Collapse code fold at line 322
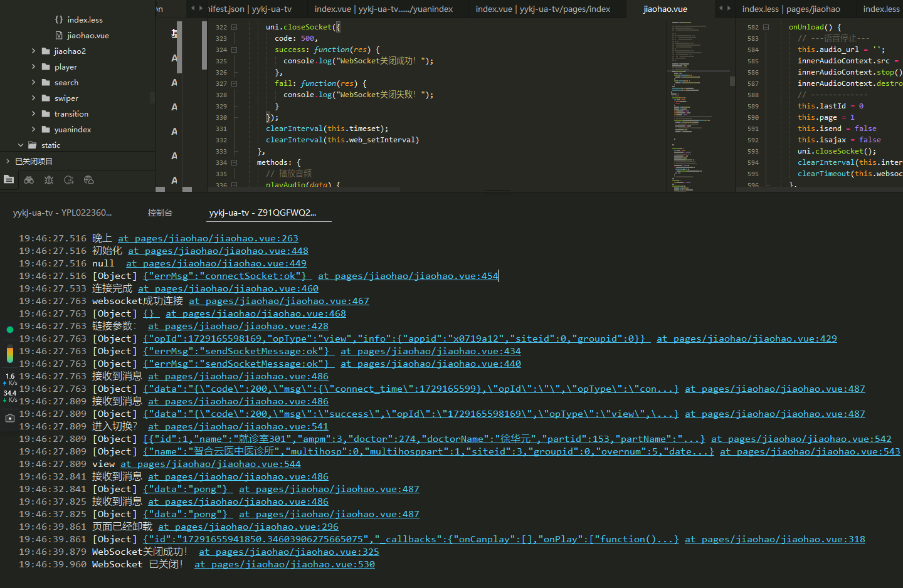903x588 pixels. 234,27
